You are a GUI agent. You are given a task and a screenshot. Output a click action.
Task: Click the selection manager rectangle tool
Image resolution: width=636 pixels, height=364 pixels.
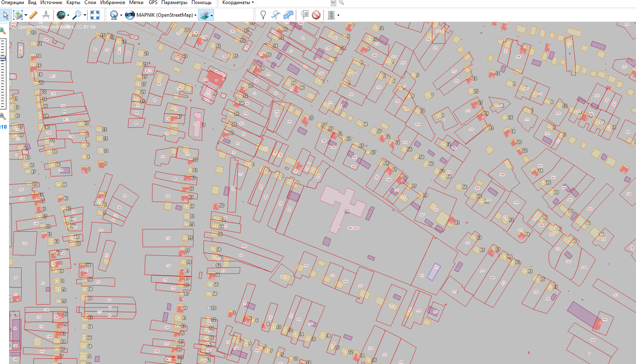click(x=18, y=15)
